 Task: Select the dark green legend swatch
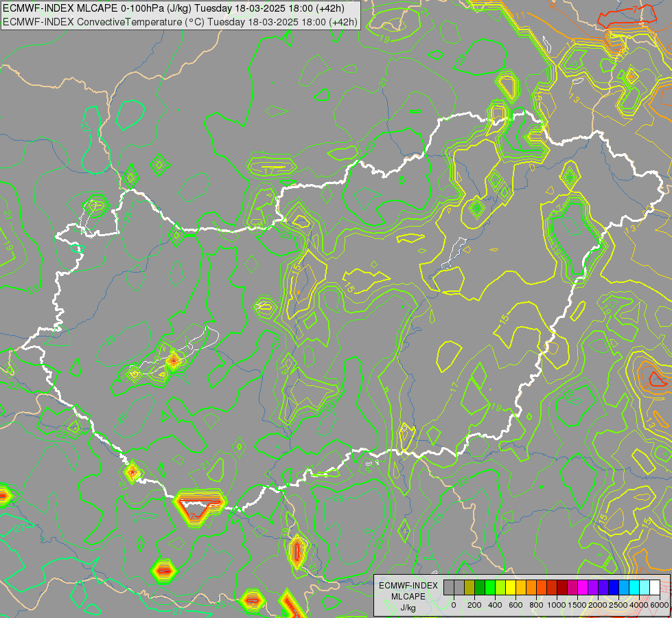click(480, 588)
